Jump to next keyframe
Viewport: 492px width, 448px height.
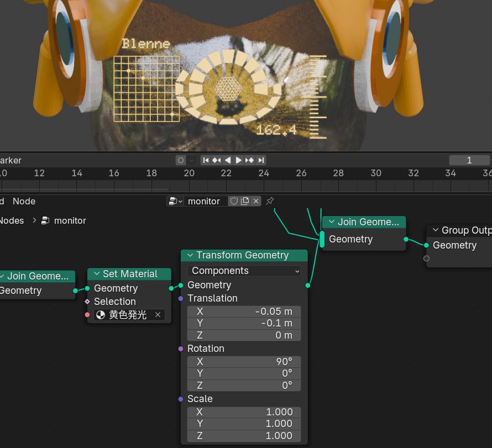click(x=249, y=160)
